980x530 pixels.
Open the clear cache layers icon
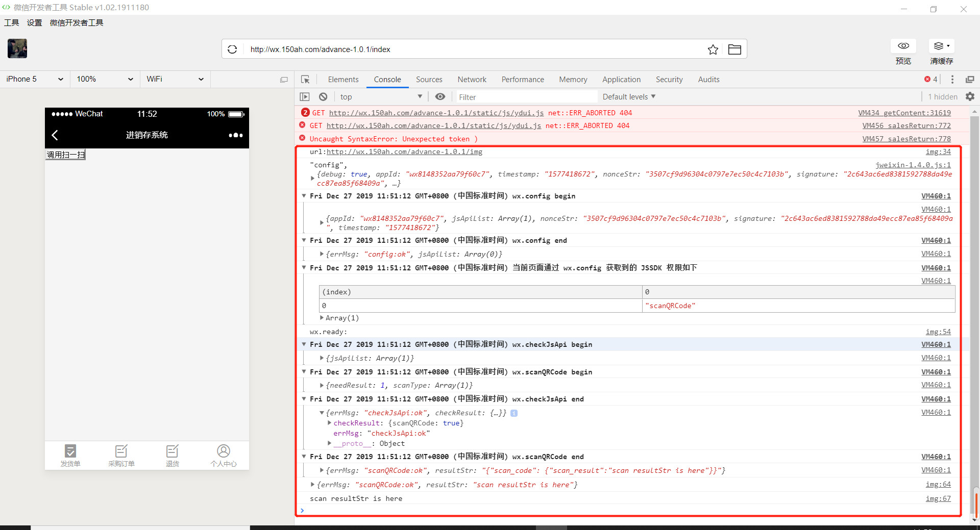941,46
